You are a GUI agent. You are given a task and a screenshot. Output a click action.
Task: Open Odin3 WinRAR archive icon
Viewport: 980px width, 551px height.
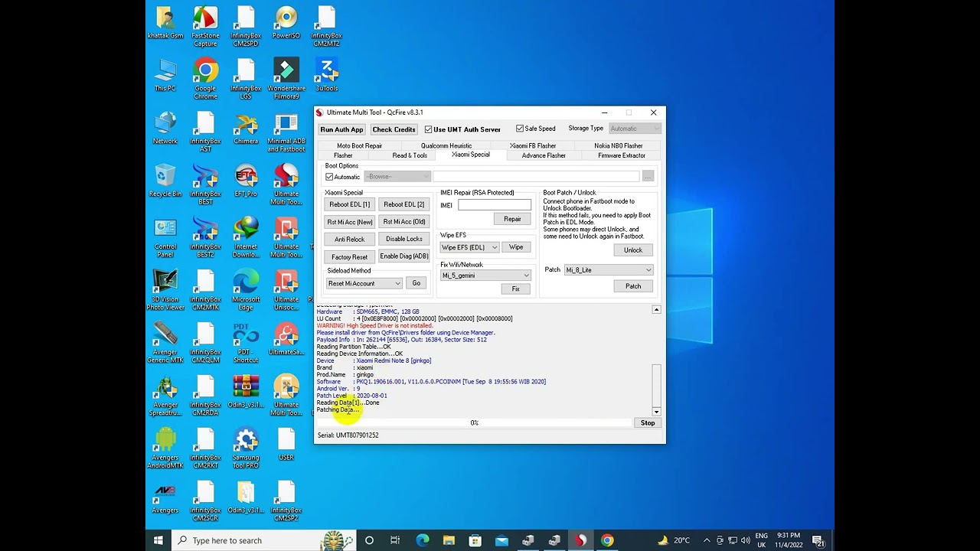coord(246,392)
